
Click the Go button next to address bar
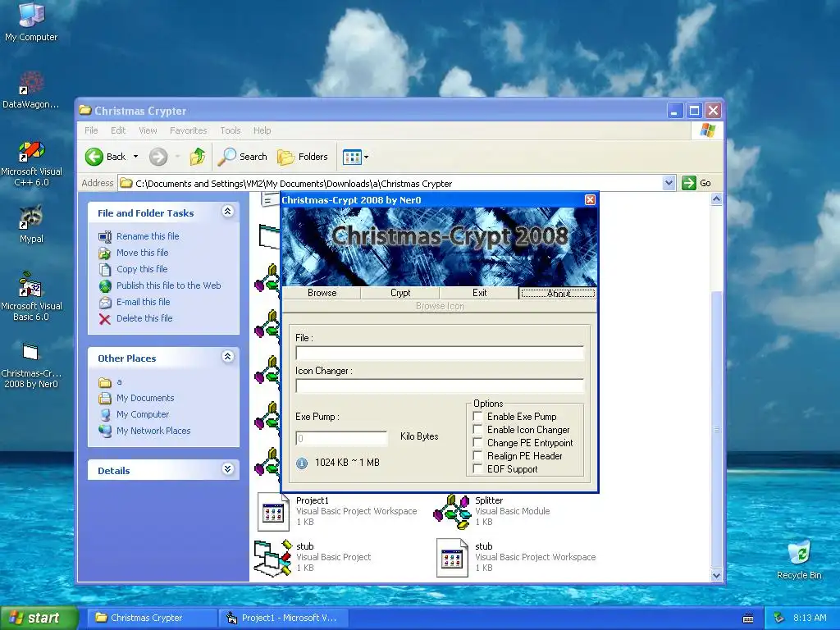point(696,183)
